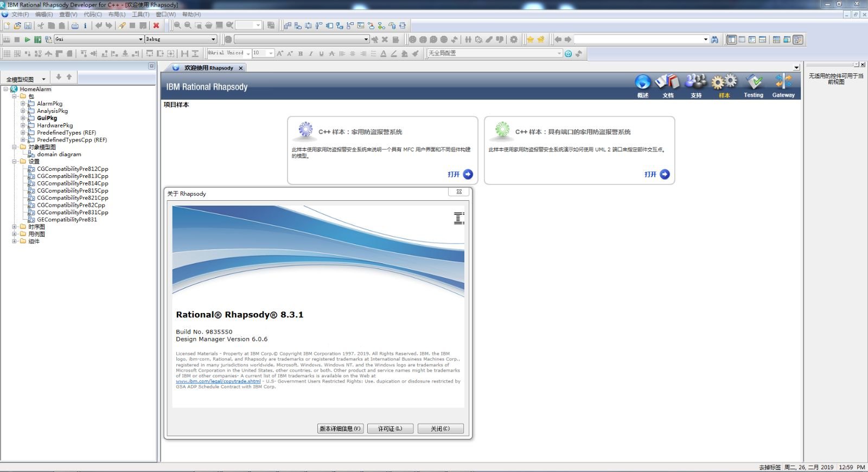Click the Save floppy disk icon

(x=28, y=25)
